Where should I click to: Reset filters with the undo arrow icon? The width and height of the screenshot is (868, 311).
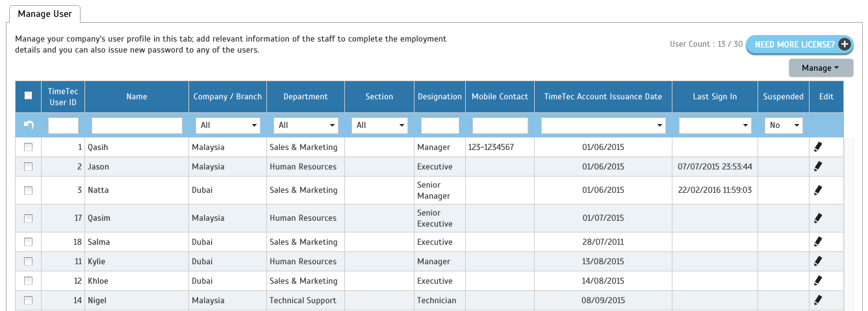pyautogui.click(x=29, y=125)
